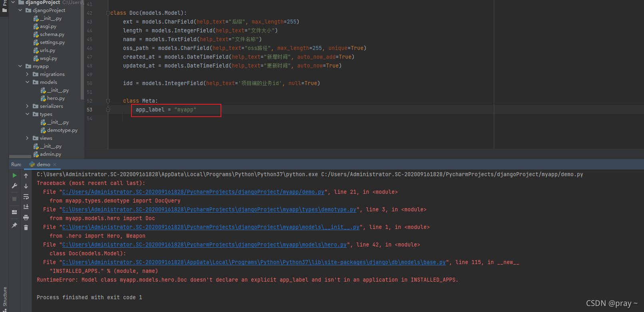Viewport: 644px width, 312px height.
Task: Open the demotype.py traceback link
Action: [209, 210]
